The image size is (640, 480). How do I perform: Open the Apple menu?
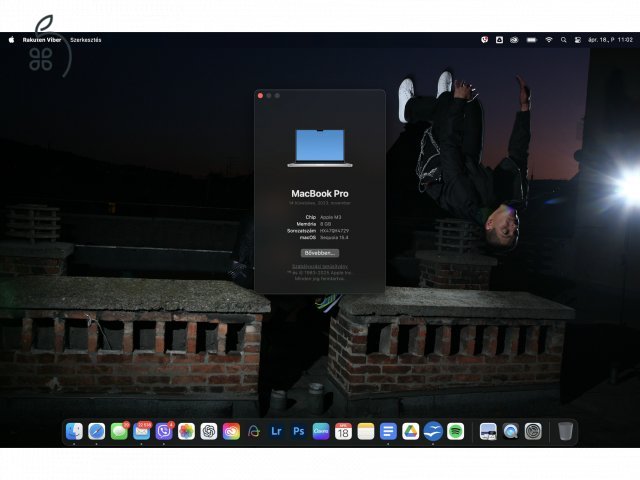tap(11, 40)
